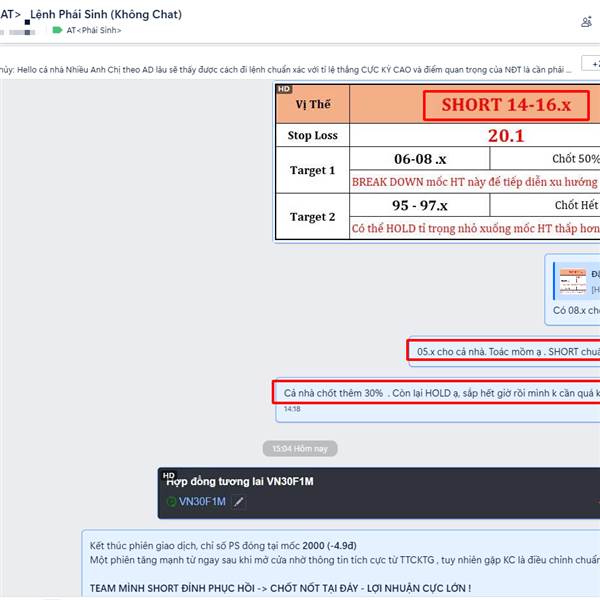Click the HD badge on the table image
The width and height of the screenshot is (600, 600).
pos(284,89)
